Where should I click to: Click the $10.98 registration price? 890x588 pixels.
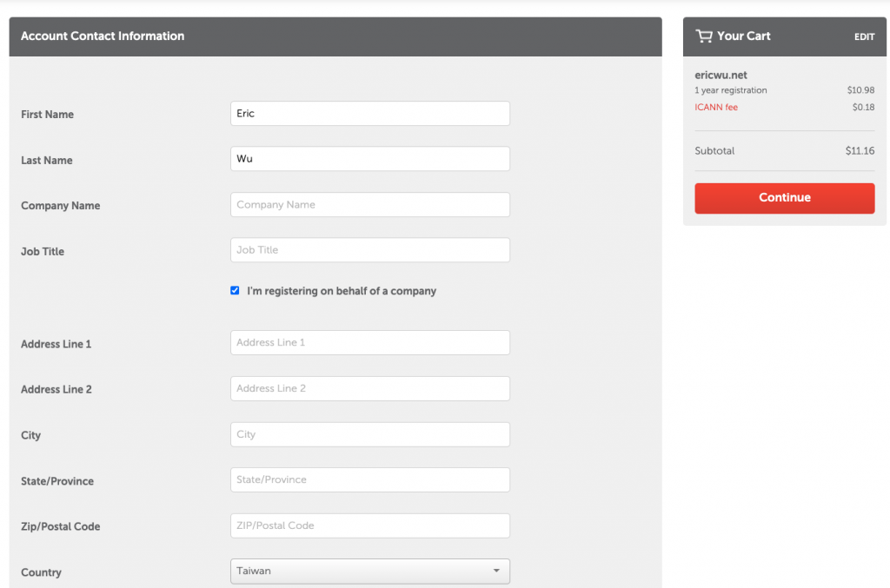coord(860,90)
